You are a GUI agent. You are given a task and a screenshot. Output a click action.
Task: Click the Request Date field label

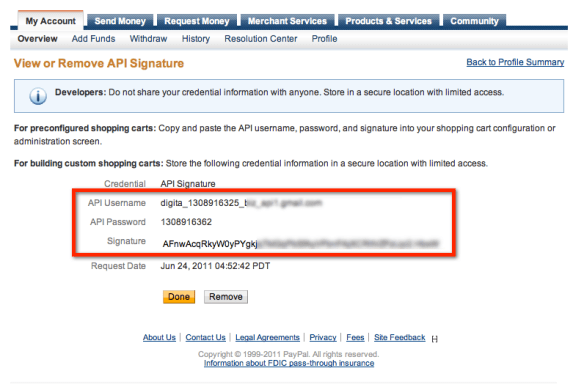(118, 266)
